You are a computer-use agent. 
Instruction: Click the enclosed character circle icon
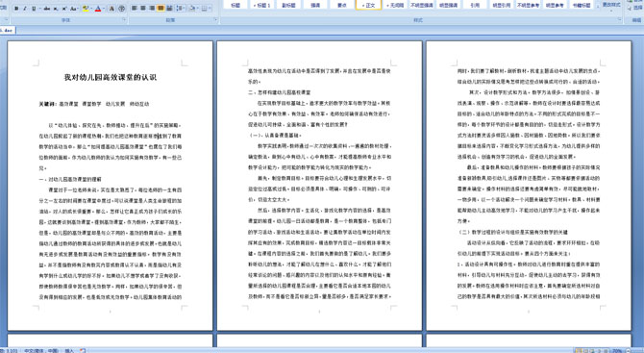tap(121, 9)
